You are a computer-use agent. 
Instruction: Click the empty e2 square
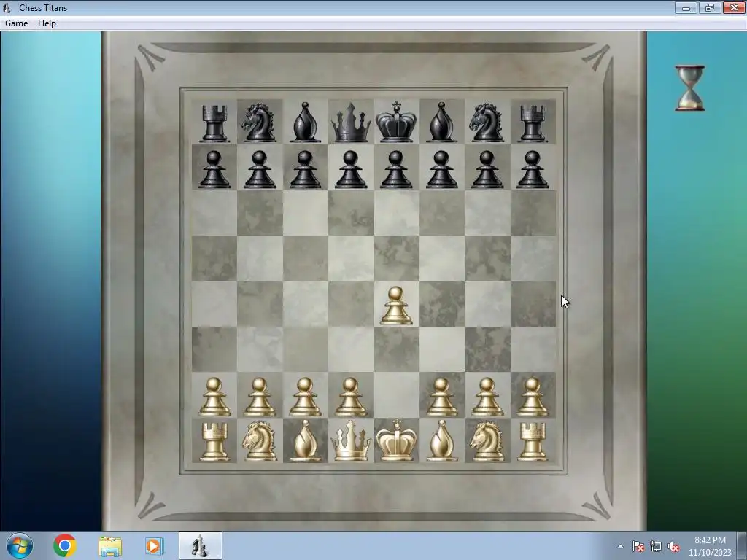coord(396,394)
